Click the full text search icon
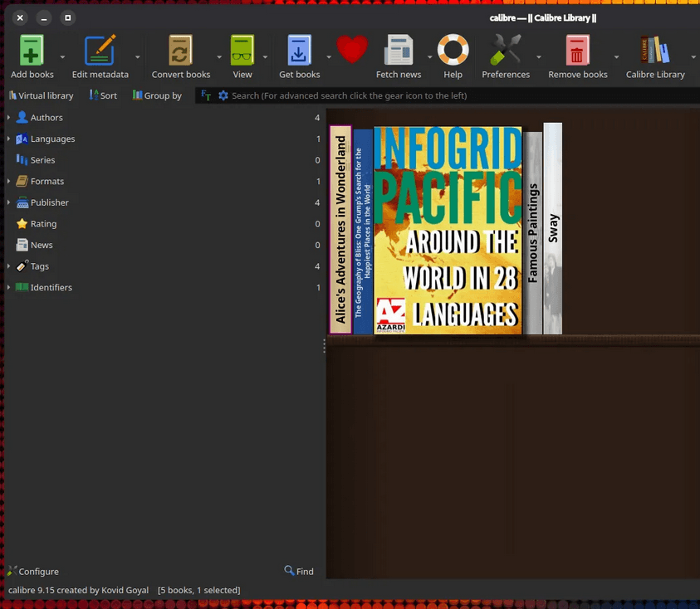Screen dimensions: 700x609 click(206, 95)
